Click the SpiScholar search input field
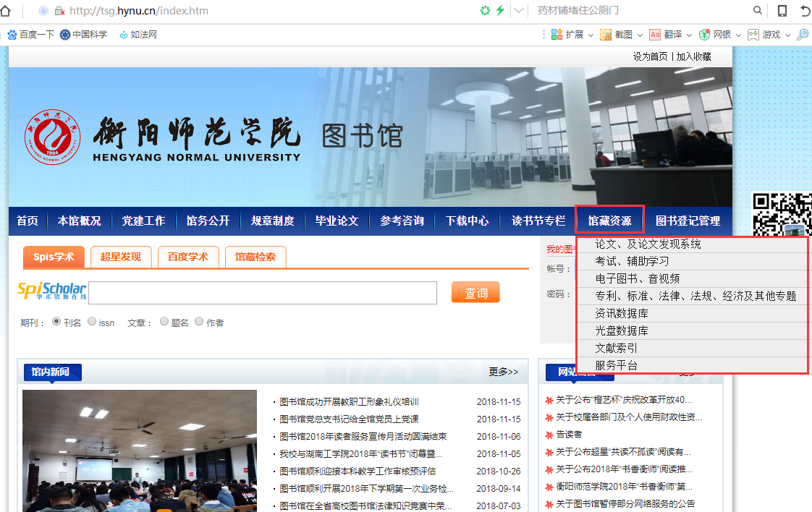This screenshot has height=512, width=812. 263,293
